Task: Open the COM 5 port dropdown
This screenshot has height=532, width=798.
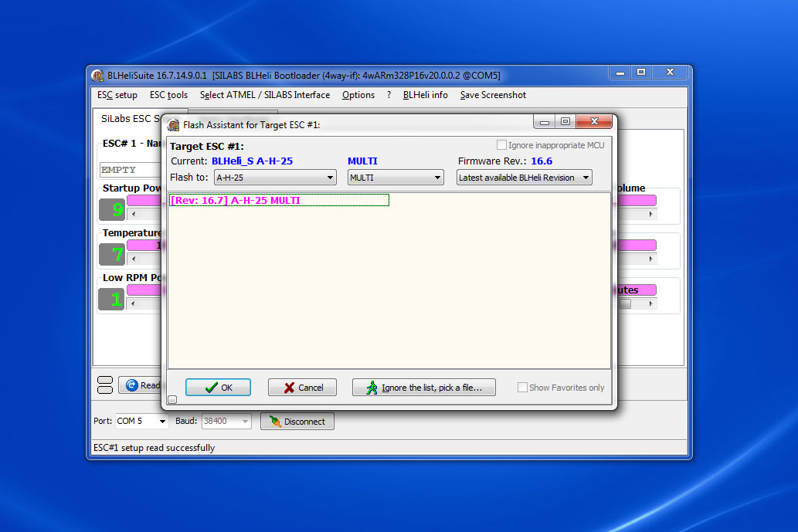Action: pyautogui.click(x=141, y=421)
